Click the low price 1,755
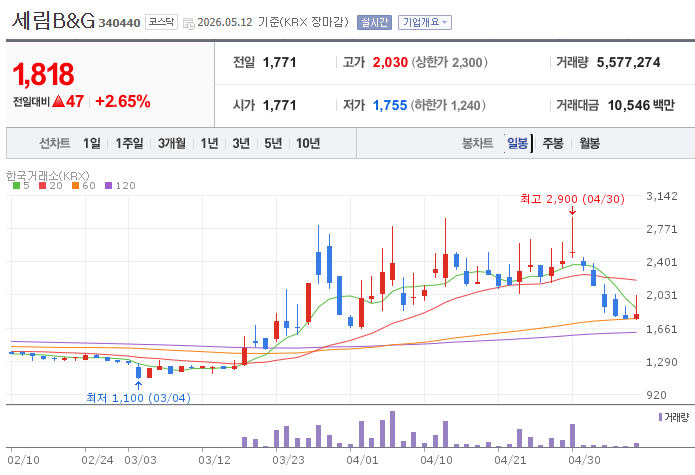This screenshot has width=695, height=475. pyautogui.click(x=390, y=105)
